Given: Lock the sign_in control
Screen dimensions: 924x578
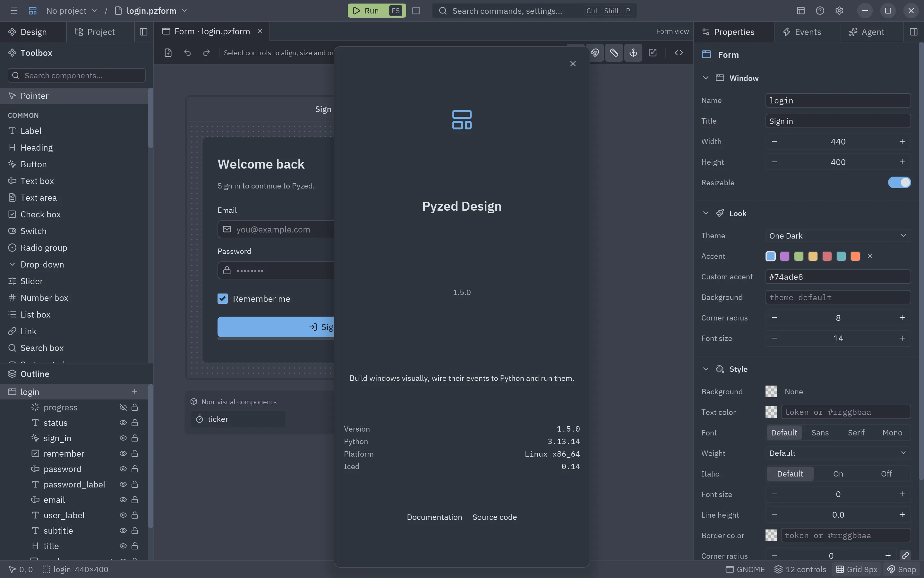Looking at the screenshot, I should coord(135,438).
